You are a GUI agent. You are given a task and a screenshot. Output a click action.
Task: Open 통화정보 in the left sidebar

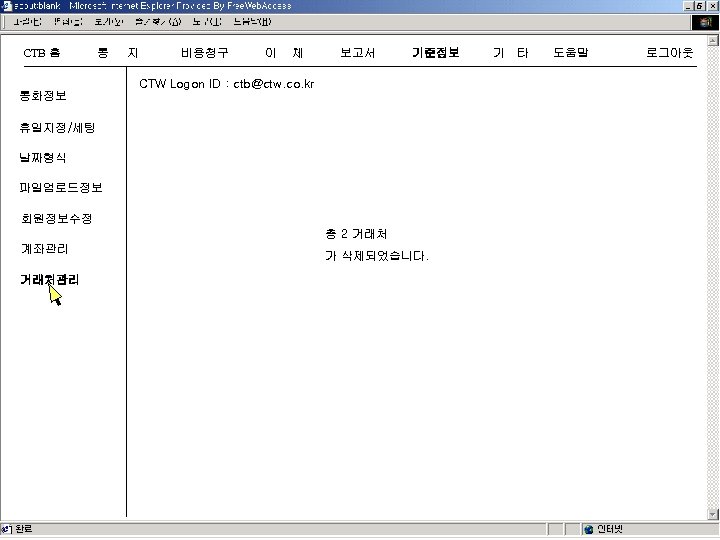click(x=43, y=96)
